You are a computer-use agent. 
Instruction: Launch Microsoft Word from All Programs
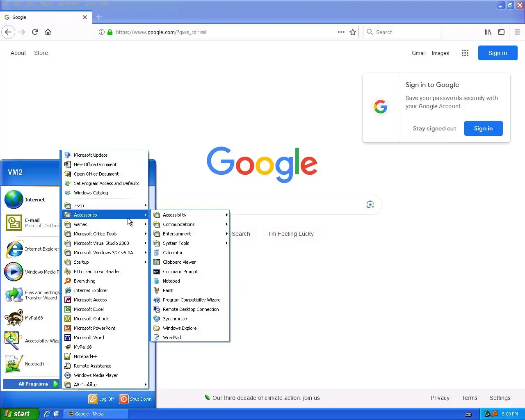(x=105, y=338)
